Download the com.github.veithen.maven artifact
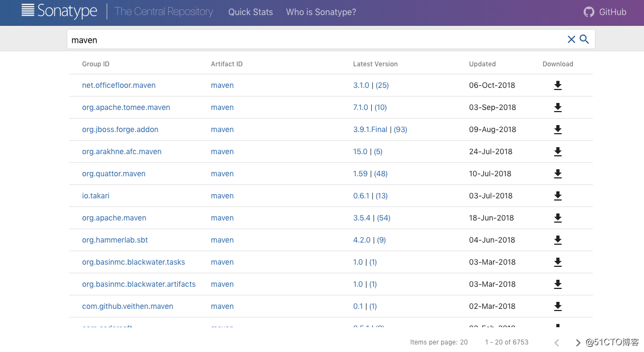The width and height of the screenshot is (644, 352). (557, 307)
